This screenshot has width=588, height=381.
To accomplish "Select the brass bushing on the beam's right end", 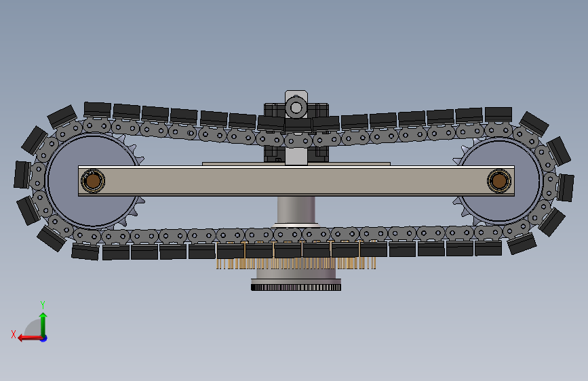I will pyautogui.click(x=499, y=181).
